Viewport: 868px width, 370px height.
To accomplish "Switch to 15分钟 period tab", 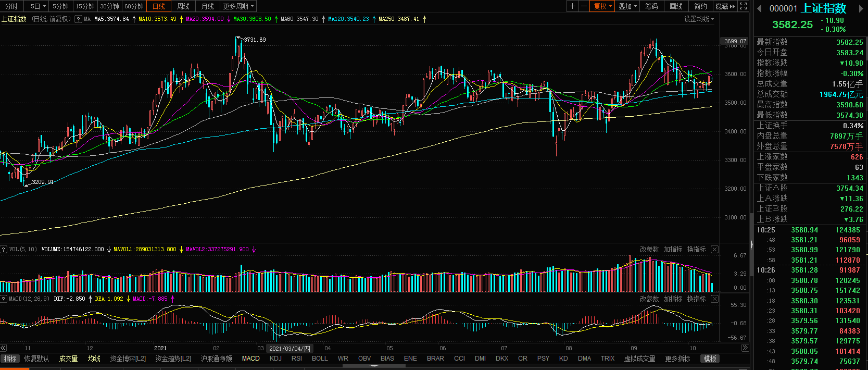I will (x=85, y=6).
